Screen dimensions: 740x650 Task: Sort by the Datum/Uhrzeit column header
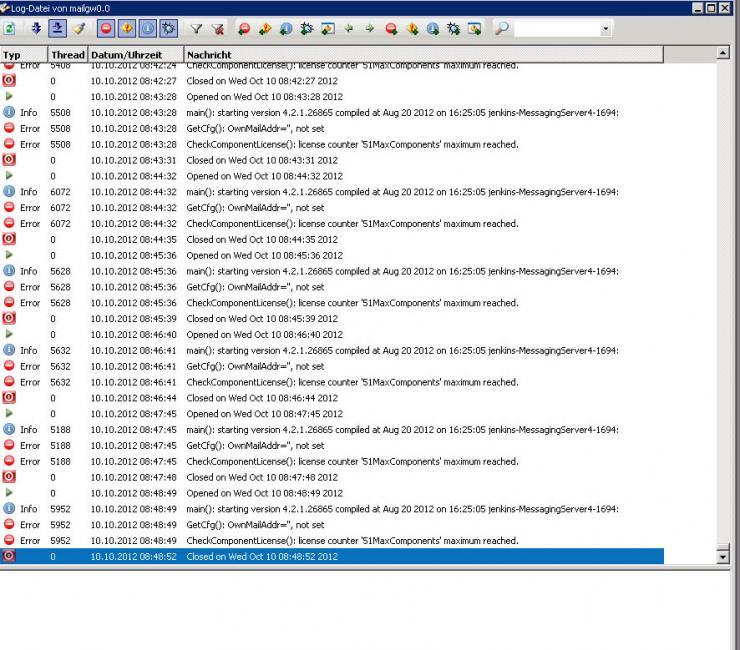[x=135, y=54]
